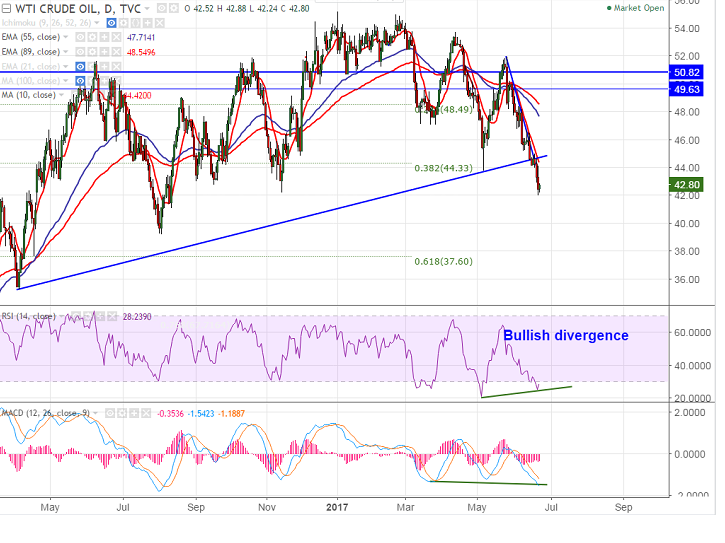Select the 49.63 horizontal line price label
Viewport: 725px width, 543px height.
click(686, 89)
